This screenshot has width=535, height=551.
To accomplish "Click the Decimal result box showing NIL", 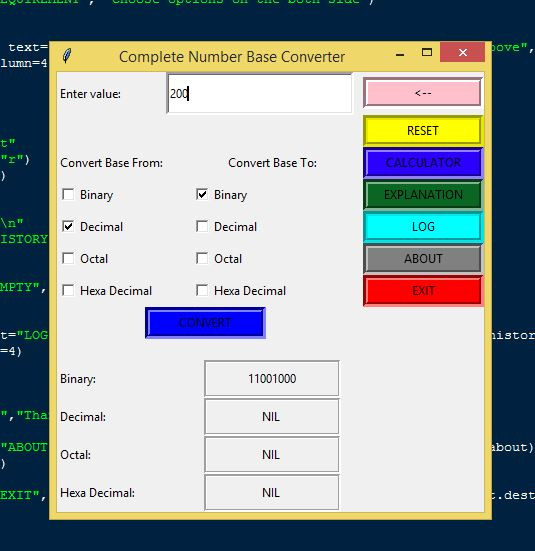I will [272, 416].
